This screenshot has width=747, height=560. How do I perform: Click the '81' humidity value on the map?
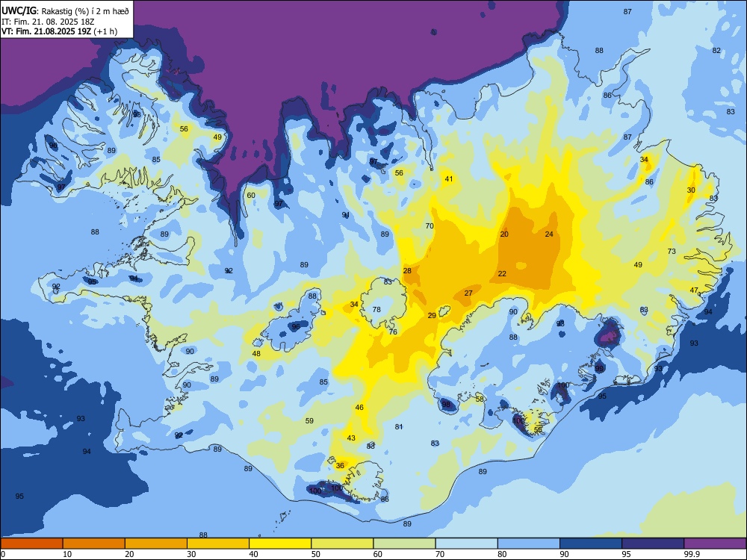399,427
